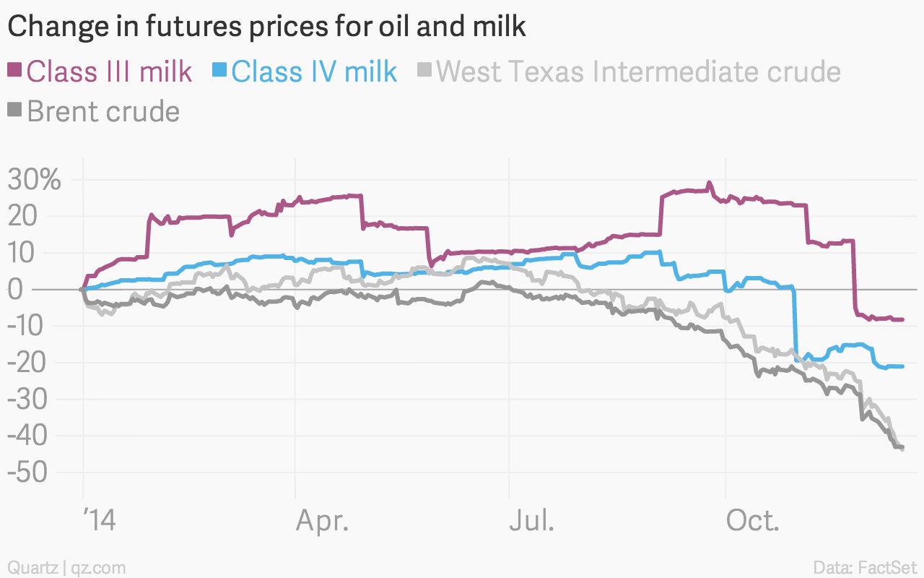Select the Brent crude legend label
The image size is (924, 578).
[103, 111]
